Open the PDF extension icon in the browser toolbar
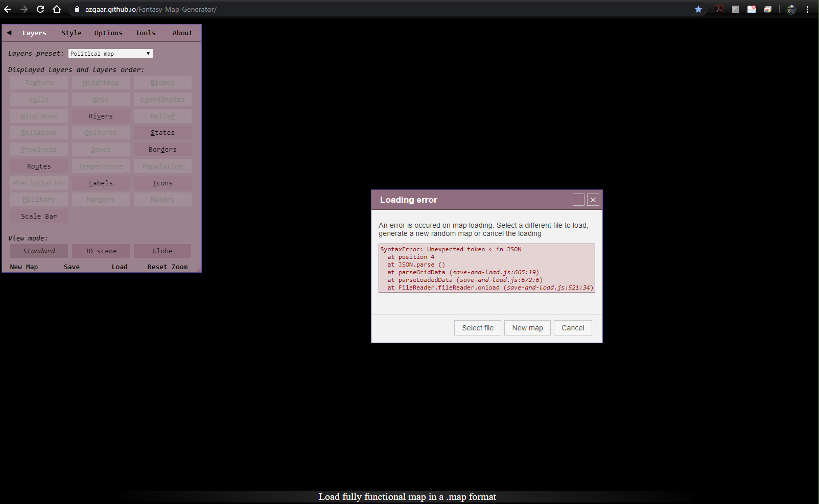Viewport: 819px width, 504px height. pos(719,9)
